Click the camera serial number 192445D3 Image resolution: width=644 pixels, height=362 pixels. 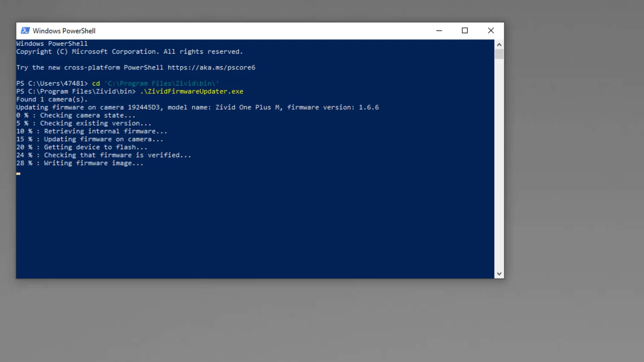[x=144, y=107]
